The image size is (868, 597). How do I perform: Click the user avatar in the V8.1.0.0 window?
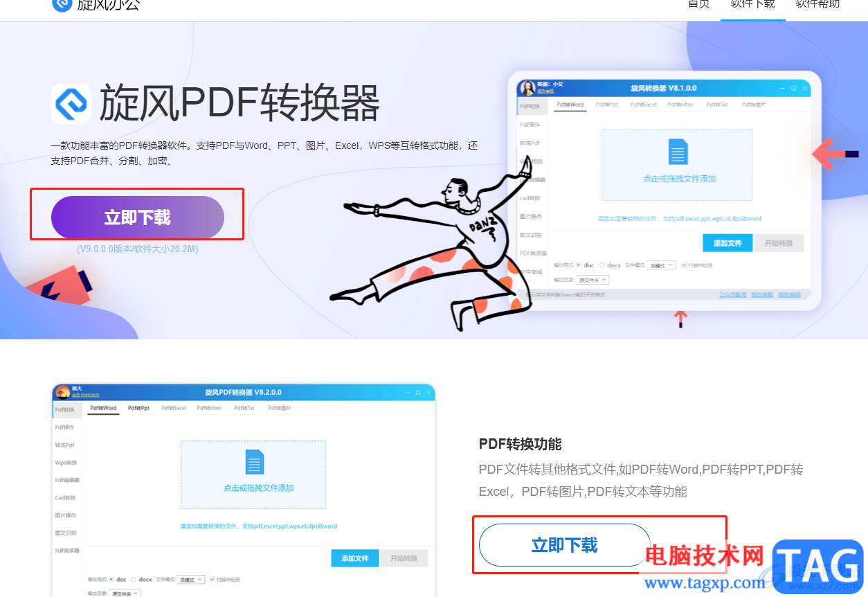527,88
